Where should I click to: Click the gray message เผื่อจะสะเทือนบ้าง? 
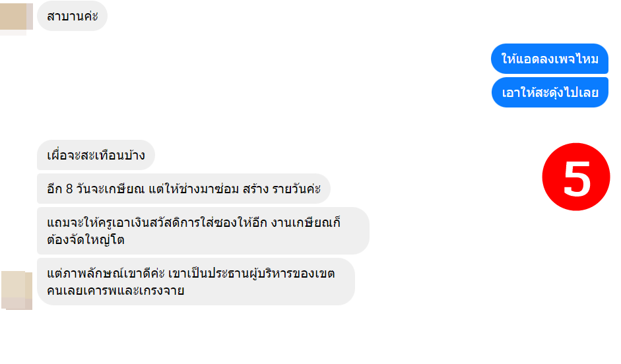click(96, 156)
